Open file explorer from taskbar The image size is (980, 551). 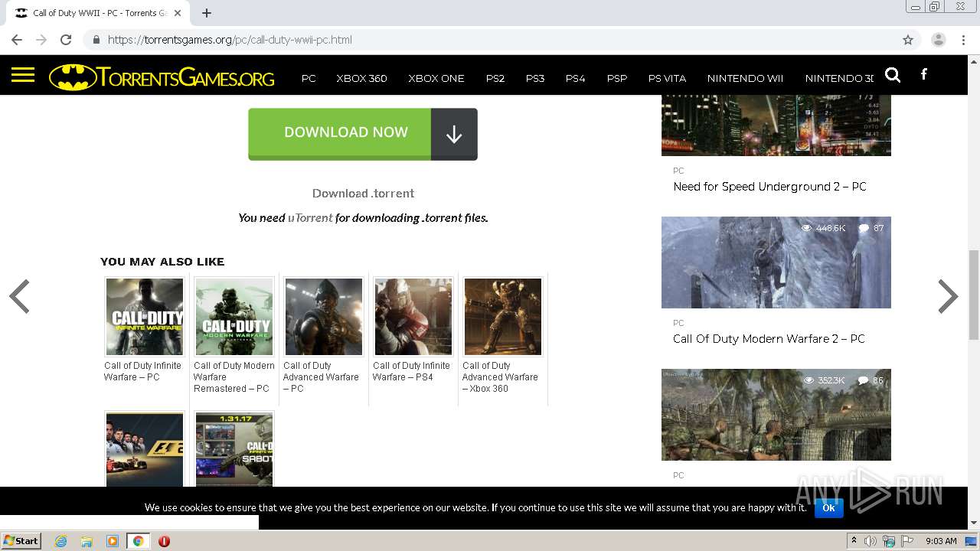pos(87,541)
